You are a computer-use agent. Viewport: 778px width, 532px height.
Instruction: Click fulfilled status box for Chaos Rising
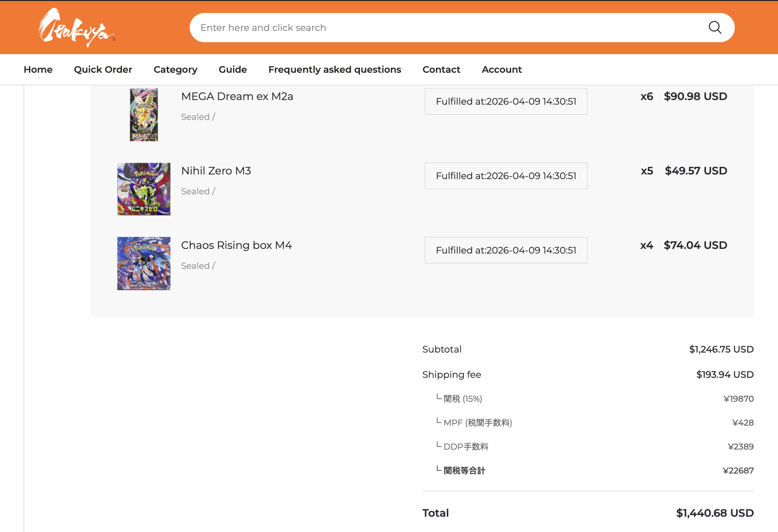(x=506, y=250)
